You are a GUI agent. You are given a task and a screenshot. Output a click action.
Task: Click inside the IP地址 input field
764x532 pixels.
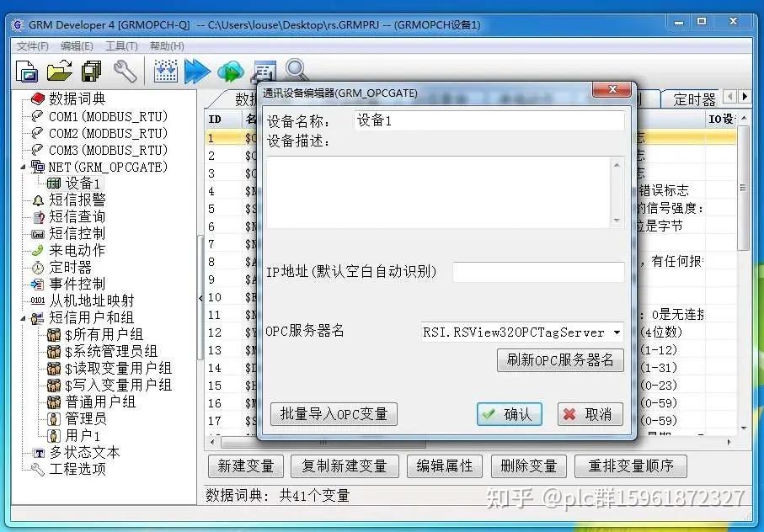point(537,272)
